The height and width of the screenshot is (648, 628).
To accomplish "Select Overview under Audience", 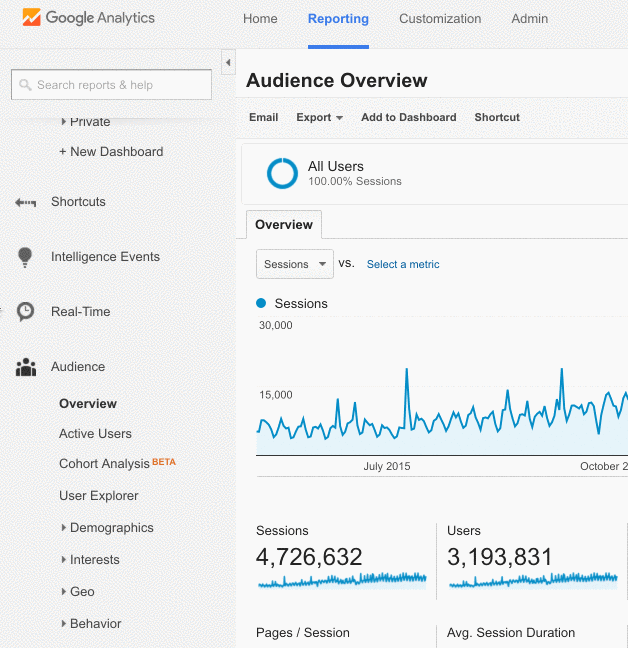I will click(88, 403).
